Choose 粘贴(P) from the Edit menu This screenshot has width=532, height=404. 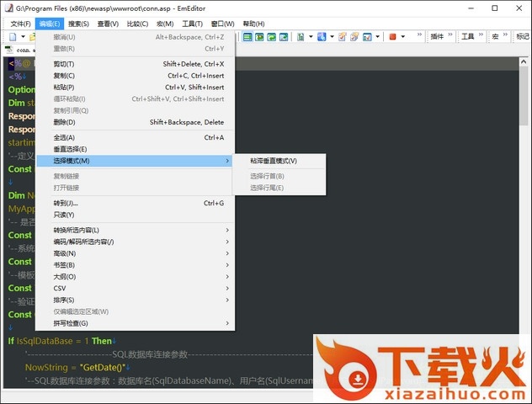(x=135, y=88)
